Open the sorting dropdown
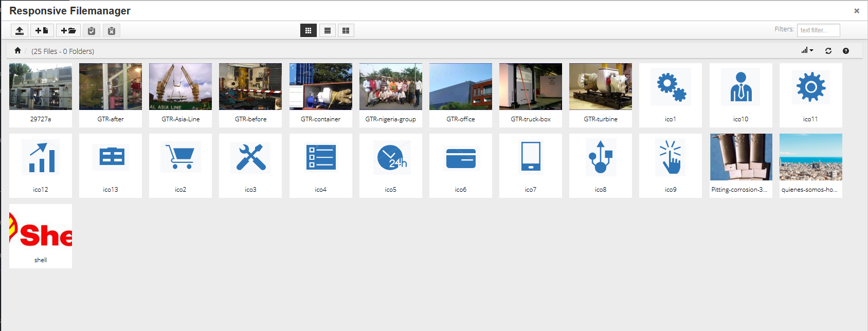 pos(807,50)
